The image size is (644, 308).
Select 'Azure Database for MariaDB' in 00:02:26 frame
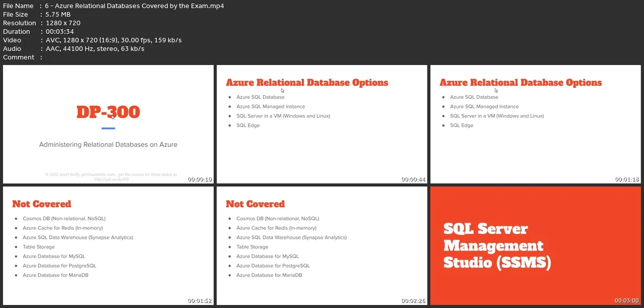click(x=269, y=275)
